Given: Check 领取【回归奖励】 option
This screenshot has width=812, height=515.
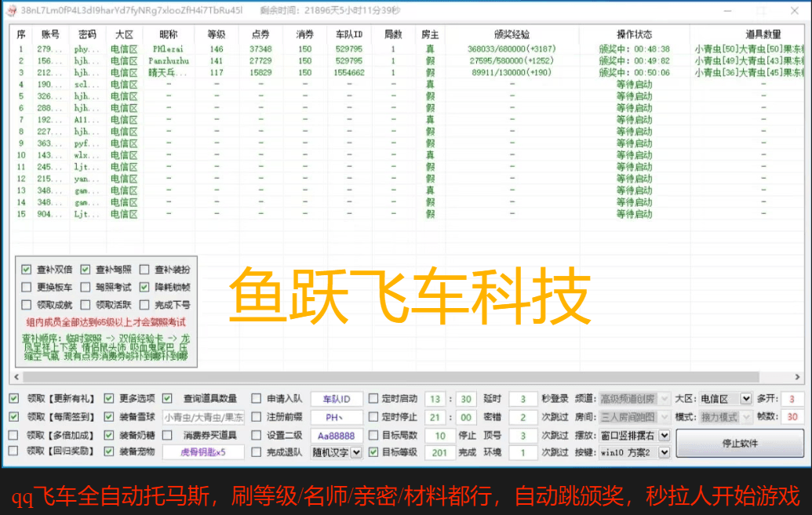Looking at the screenshot, I should pos(14,451).
